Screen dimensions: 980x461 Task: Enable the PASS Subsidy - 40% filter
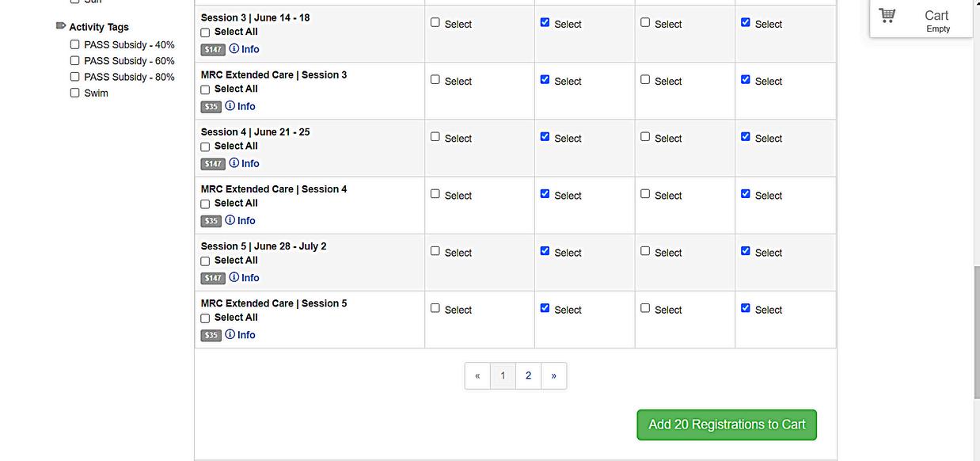[75, 45]
